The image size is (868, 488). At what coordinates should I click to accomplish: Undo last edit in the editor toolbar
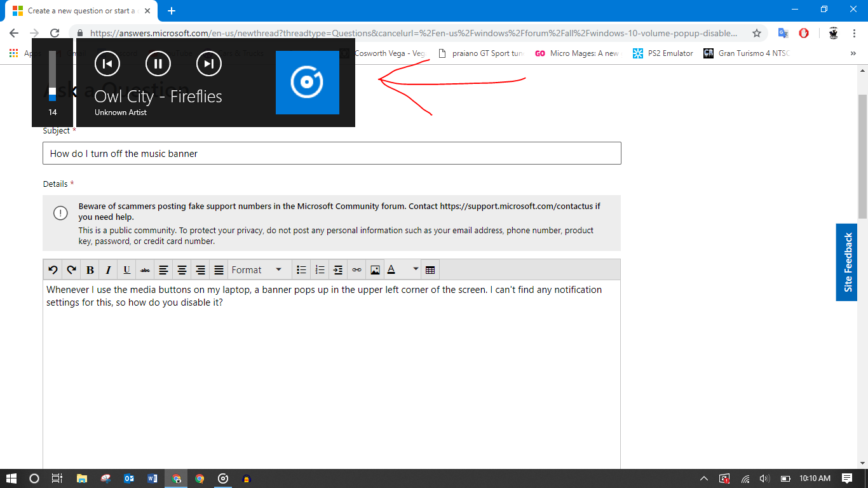click(53, 270)
